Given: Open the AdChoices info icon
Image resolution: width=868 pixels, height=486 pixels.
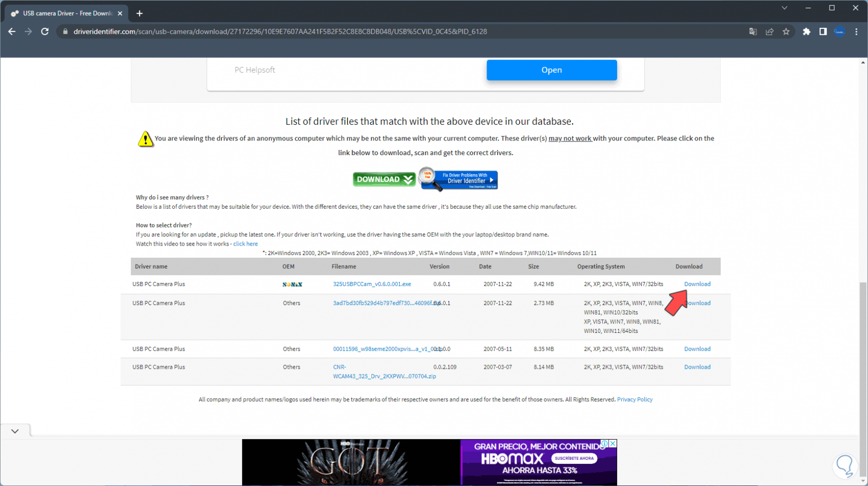Looking at the screenshot, I should (605, 443).
